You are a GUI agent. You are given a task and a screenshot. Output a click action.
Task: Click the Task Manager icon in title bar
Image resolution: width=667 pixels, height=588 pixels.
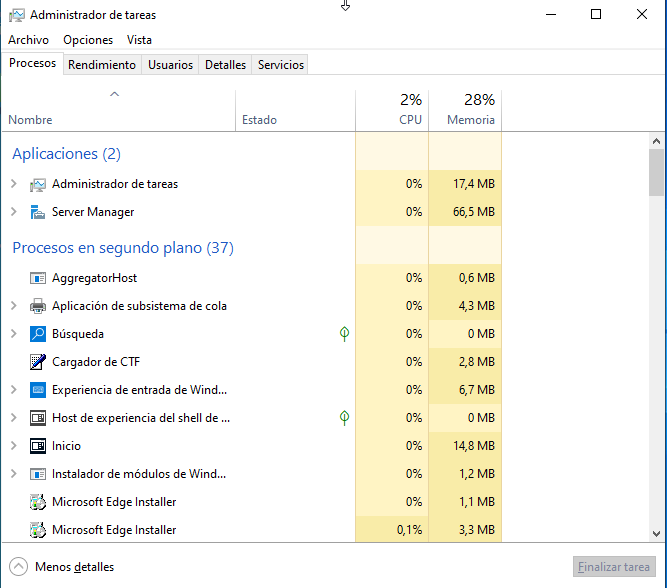(15, 15)
